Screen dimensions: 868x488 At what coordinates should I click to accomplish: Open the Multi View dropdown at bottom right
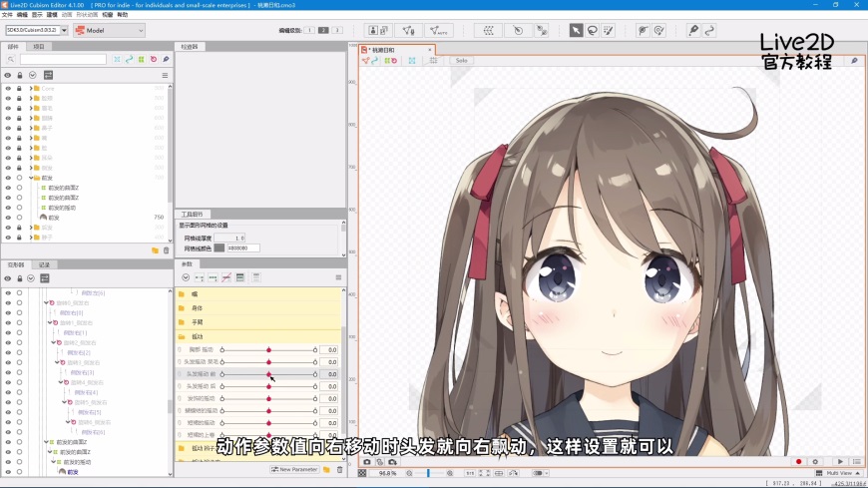pos(839,473)
